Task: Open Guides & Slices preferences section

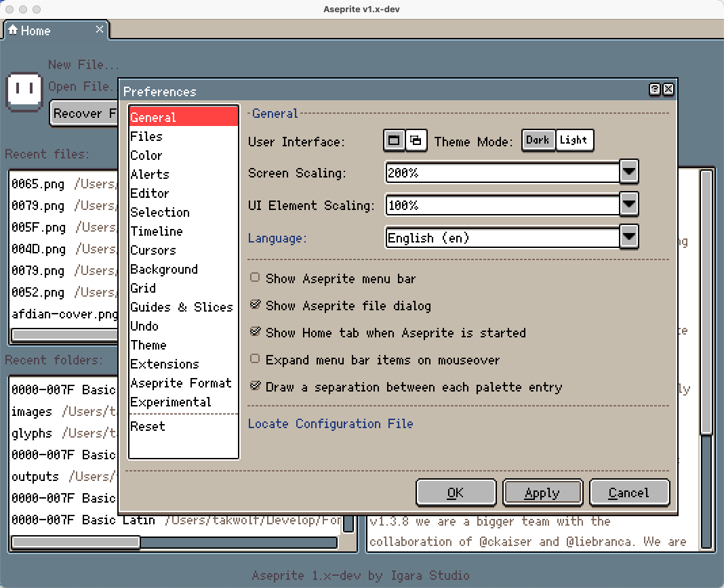Action: [183, 307]
